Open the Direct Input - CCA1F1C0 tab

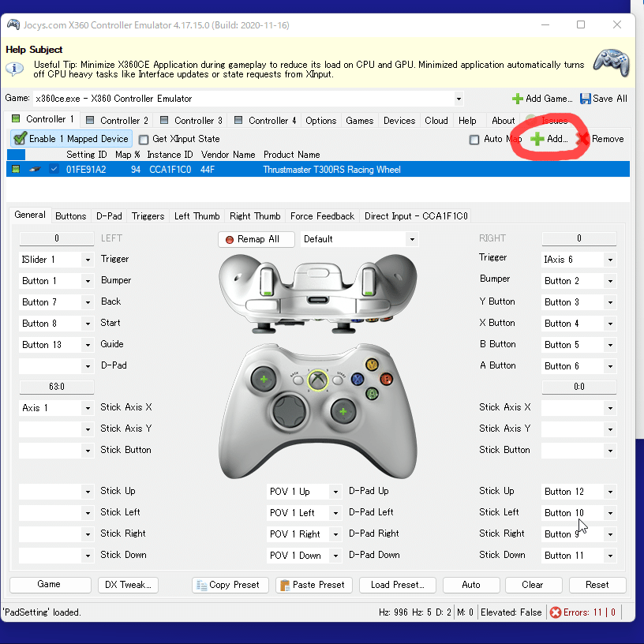pos(416,216)
